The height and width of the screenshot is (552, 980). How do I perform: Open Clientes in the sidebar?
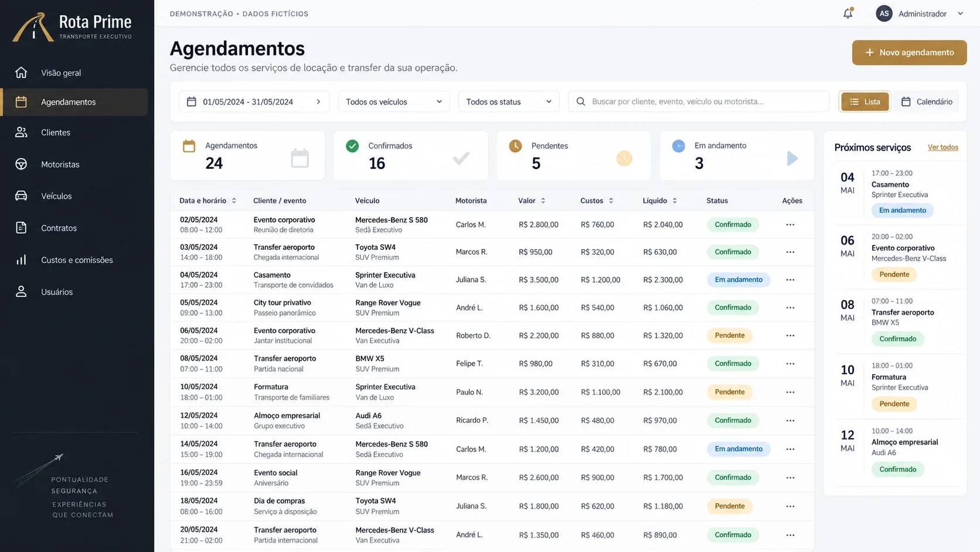click(x=75, y=133)
